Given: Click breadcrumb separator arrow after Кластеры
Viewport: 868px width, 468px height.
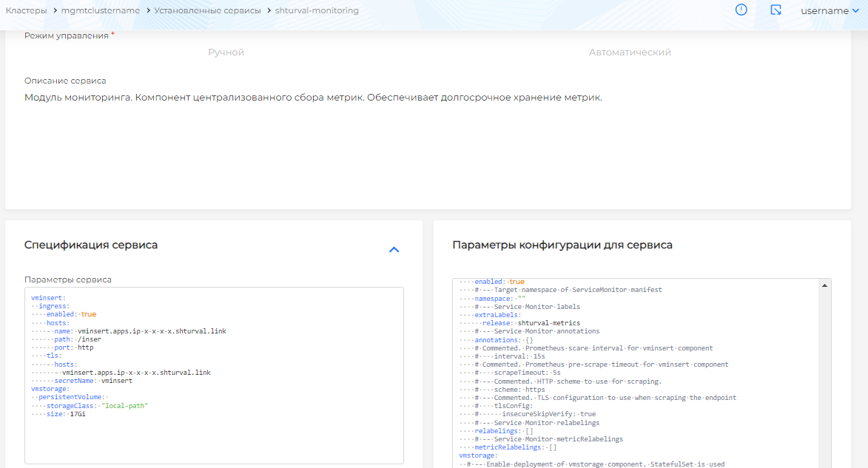Looking at the screenshot, I should 54,11.
